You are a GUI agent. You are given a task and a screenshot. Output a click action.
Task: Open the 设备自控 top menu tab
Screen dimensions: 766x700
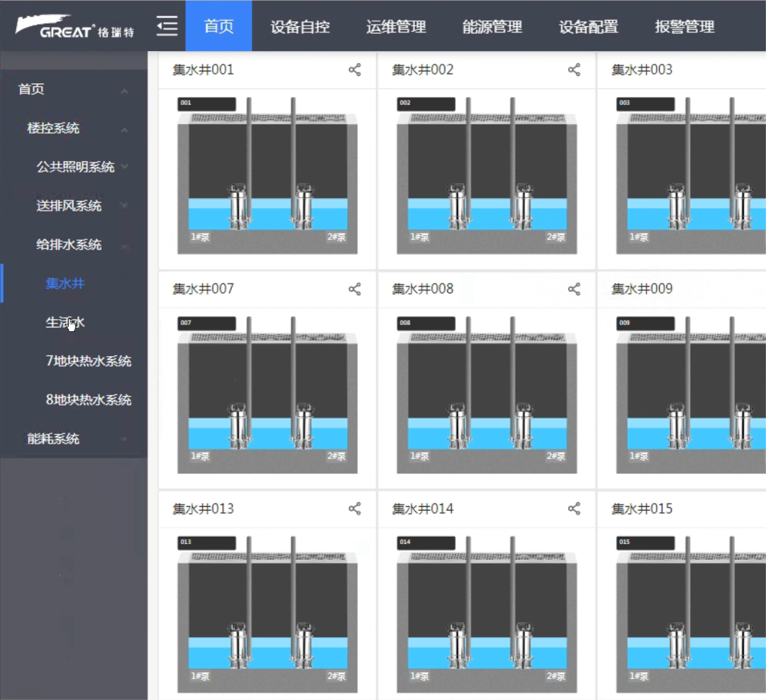coord(300,27)
